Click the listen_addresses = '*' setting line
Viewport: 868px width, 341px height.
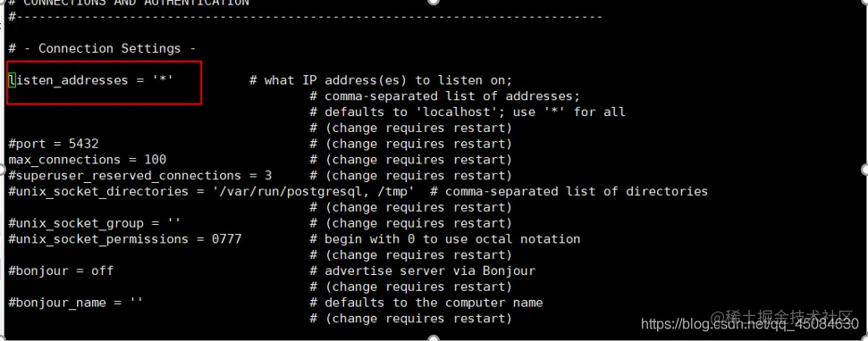[91, 80]
